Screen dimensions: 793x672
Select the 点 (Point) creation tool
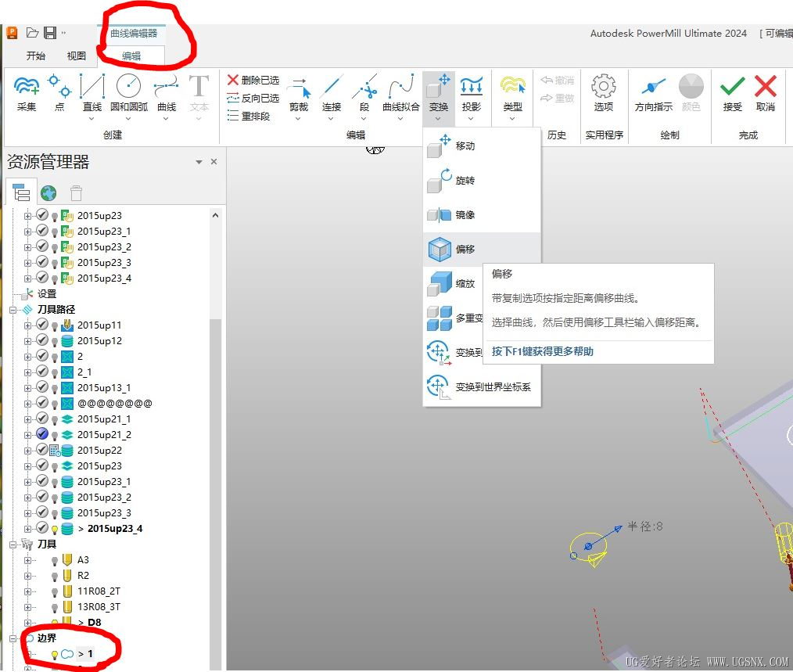(x=59, y=94)
